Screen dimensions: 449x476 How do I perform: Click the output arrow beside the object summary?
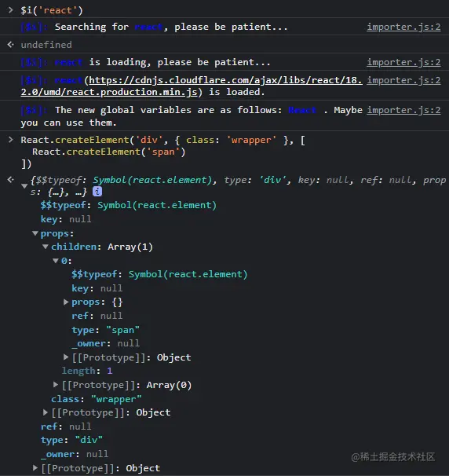(x=11, y=180)
